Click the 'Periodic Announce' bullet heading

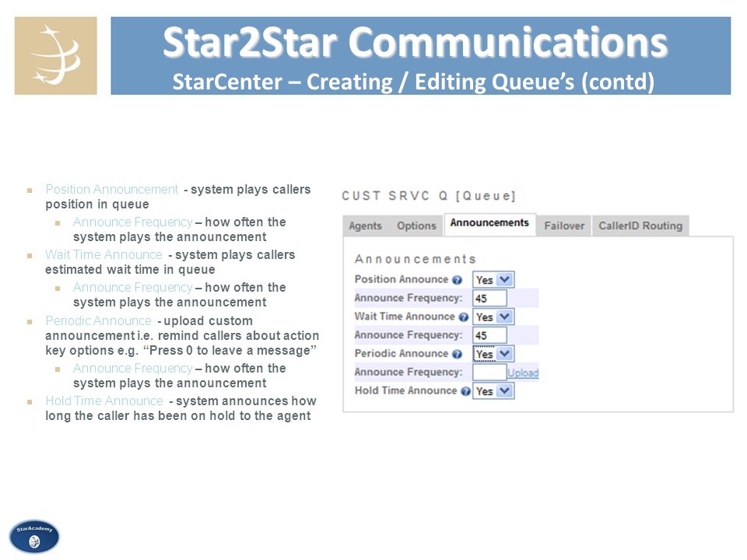(x=98, y=321)
